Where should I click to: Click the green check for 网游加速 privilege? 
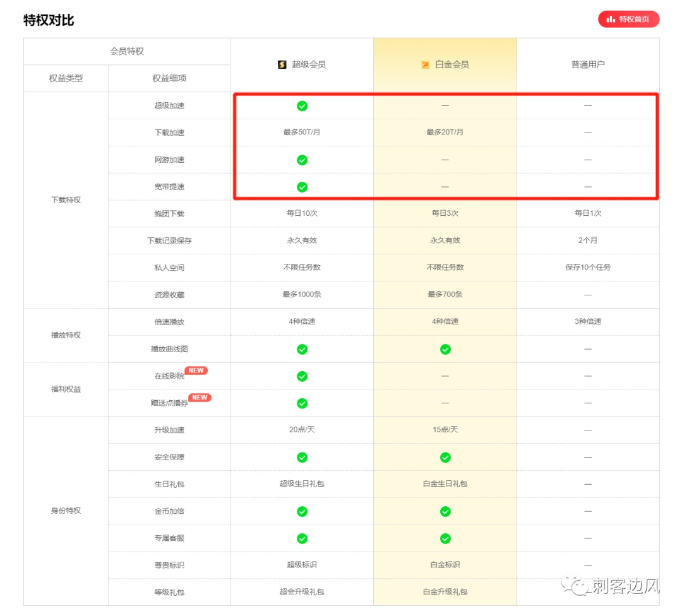pyautogui.click(x=302, y=160)
